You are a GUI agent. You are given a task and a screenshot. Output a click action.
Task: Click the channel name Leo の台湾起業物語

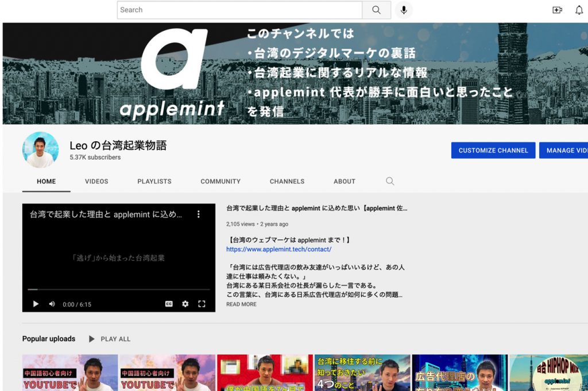click(118, 145)
